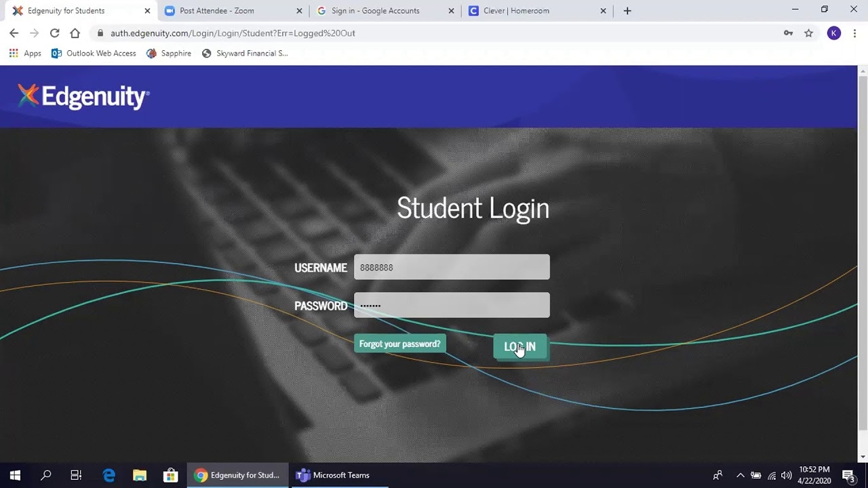This screenshot has height=488, width=868.
Task: Close the Sign in - Google Accounts tab
Action: click(x=451, y=11)
